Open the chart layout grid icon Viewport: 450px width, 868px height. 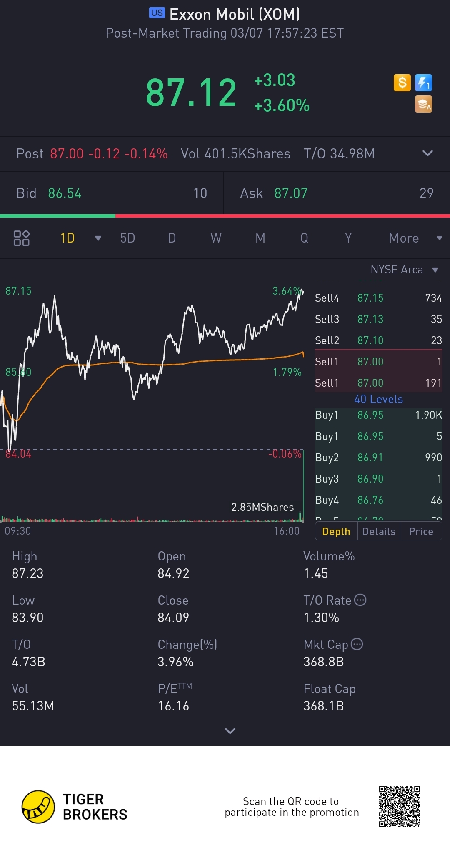[21, 238]
